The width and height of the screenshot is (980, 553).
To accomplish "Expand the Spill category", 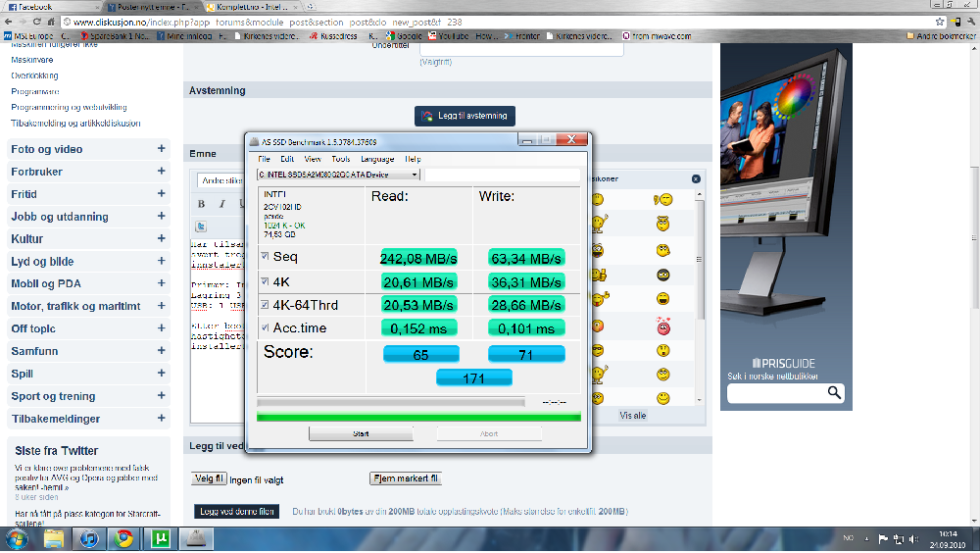I will [x=162, y=373].
